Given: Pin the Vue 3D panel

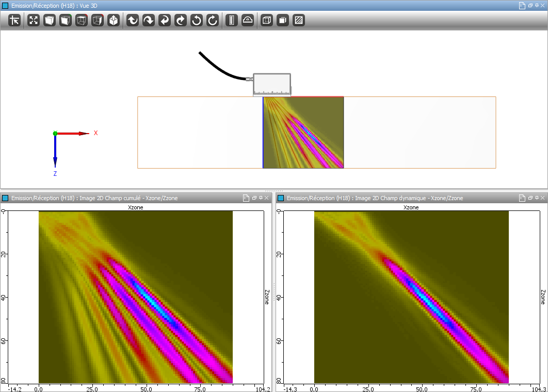Looking at the screenshot, I should point(537,5).
